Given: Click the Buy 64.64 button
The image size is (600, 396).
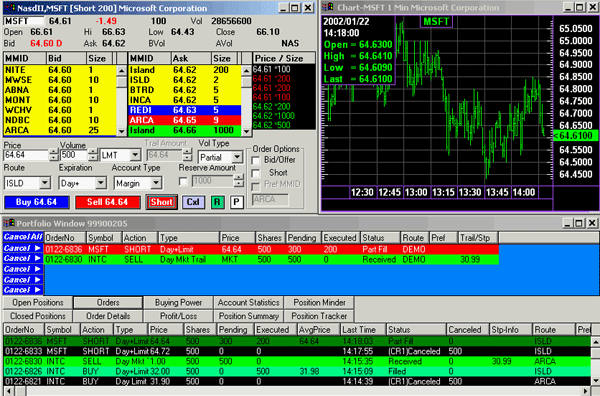Looking at the screenshot, I should tap(37, 202).
